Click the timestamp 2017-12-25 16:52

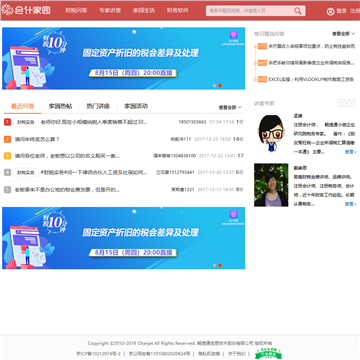click(x=212, y=139)
